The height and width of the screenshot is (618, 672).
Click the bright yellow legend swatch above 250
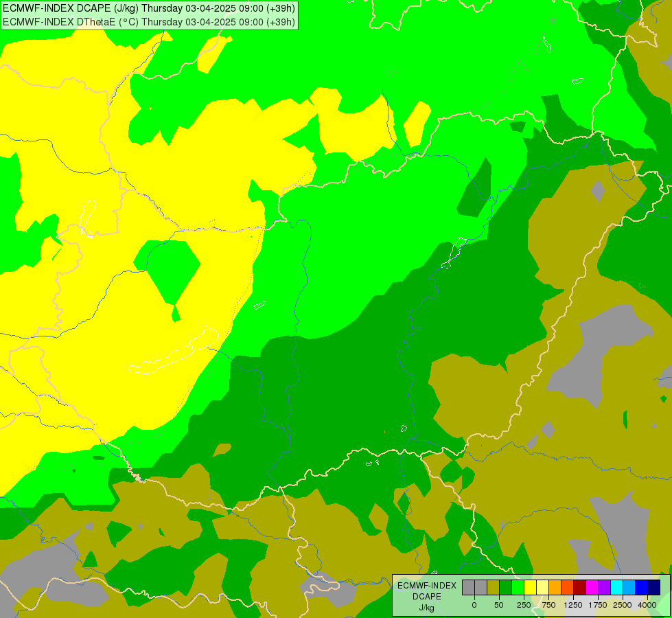point(531,588)
